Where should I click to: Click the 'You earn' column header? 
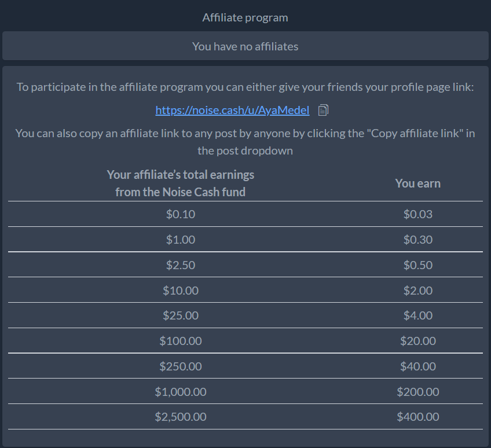(x=417, y=183)
